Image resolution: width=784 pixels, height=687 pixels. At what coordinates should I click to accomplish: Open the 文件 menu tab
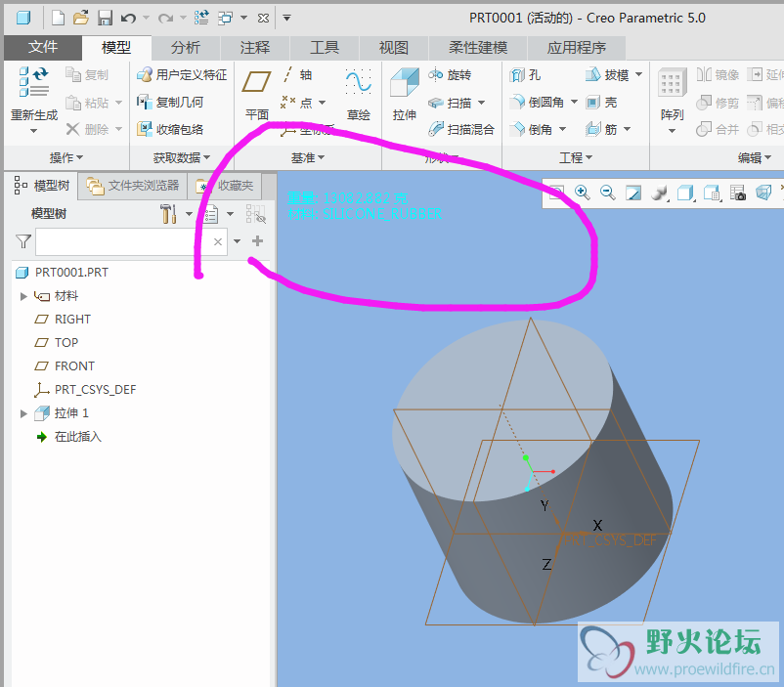click(x=43, y=48)
